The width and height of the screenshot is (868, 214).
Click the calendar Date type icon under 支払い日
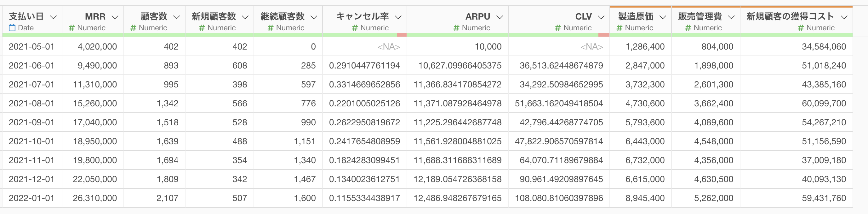[x=12, y=28]
